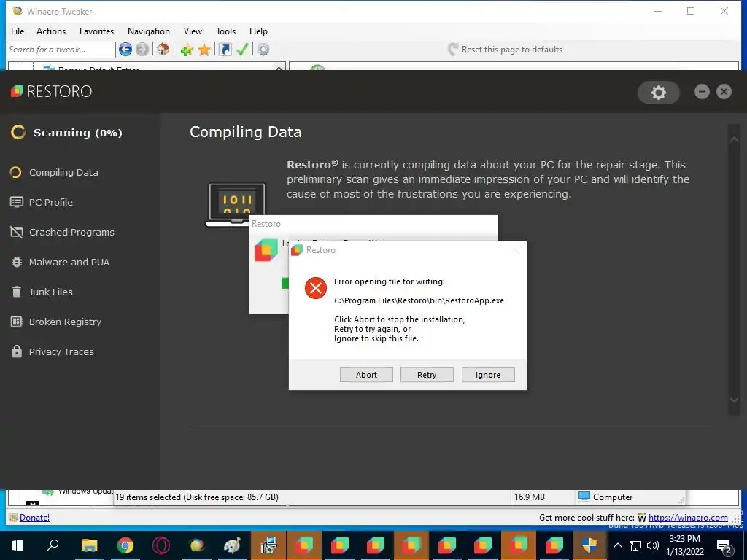Click the Winaero Tweaker icon on taskbar
Viewport: 747px width, 560px height.
(x=197, y=545)
